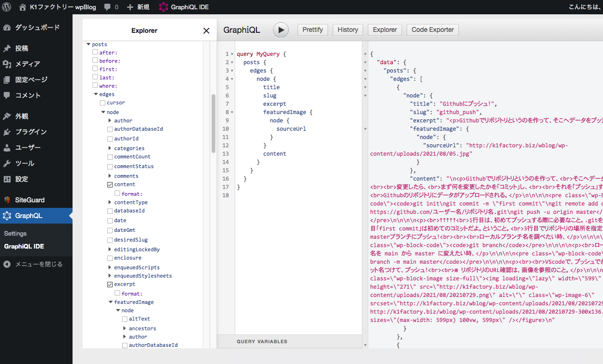Screen dimensions: 603x364
Task: Collapse menu with メニューを閉じる arrow icon
Action: point(7,264)
